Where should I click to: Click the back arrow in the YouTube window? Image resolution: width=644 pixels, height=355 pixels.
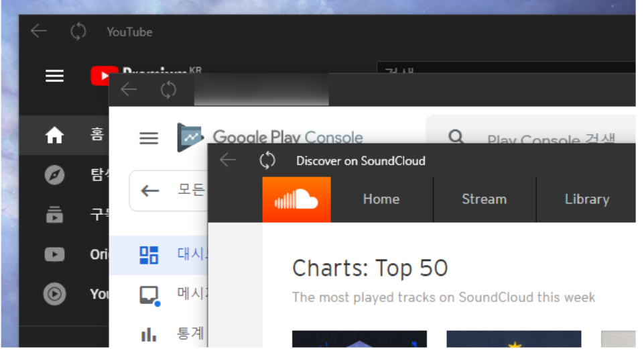tap(39, 32)
